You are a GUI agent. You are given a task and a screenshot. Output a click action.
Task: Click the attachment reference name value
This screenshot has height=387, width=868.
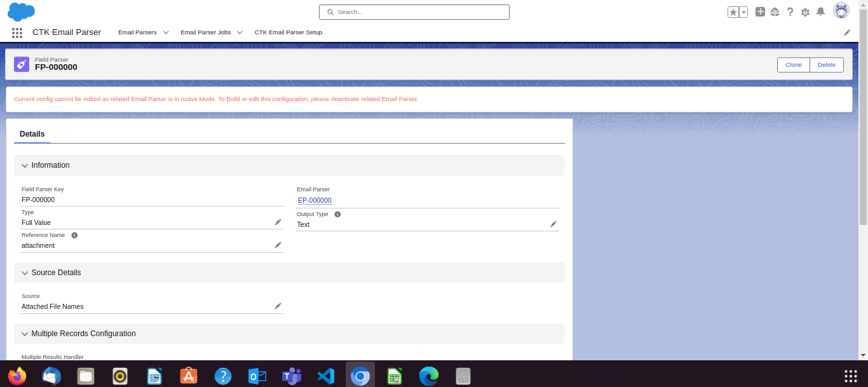pos(38,245)
